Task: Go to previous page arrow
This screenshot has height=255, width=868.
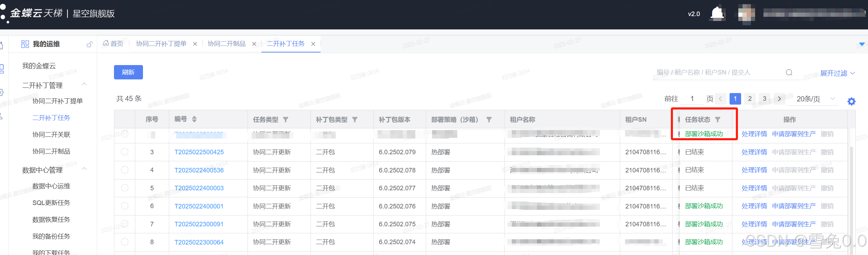Action: (x=720, y=99)
